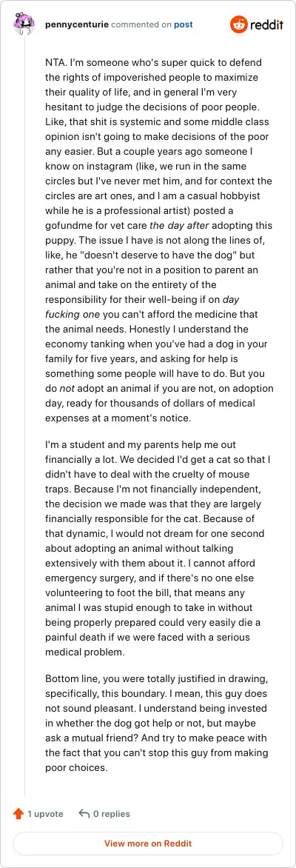Click the 'commented on' header text
The height and width of the screenshot is (868, 296).
(141, 25)
